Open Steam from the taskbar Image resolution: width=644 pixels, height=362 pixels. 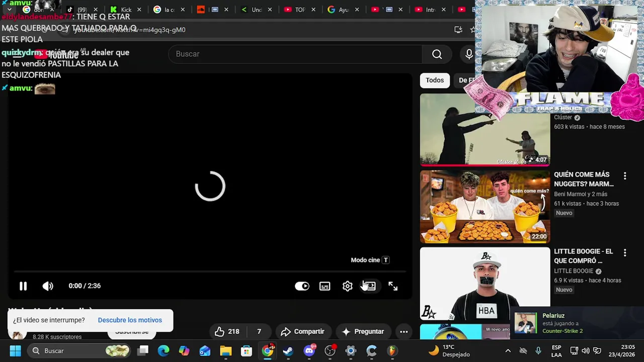(288, 351)
